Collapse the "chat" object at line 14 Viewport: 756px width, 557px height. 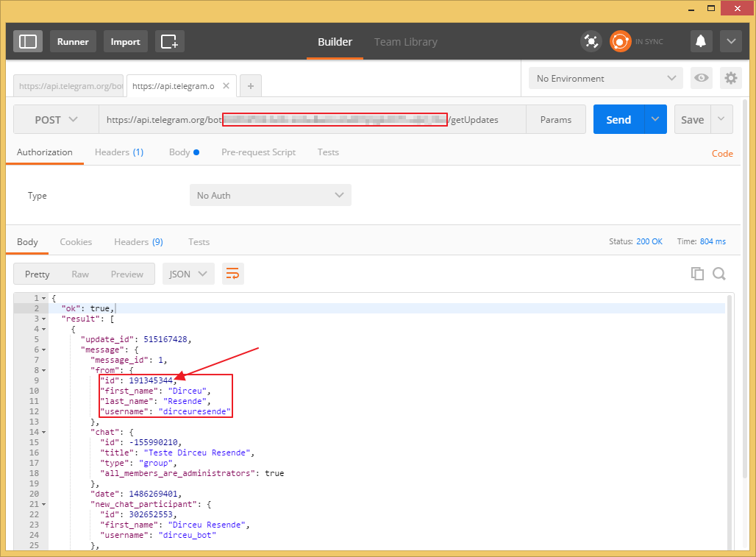tap(44, 433)
